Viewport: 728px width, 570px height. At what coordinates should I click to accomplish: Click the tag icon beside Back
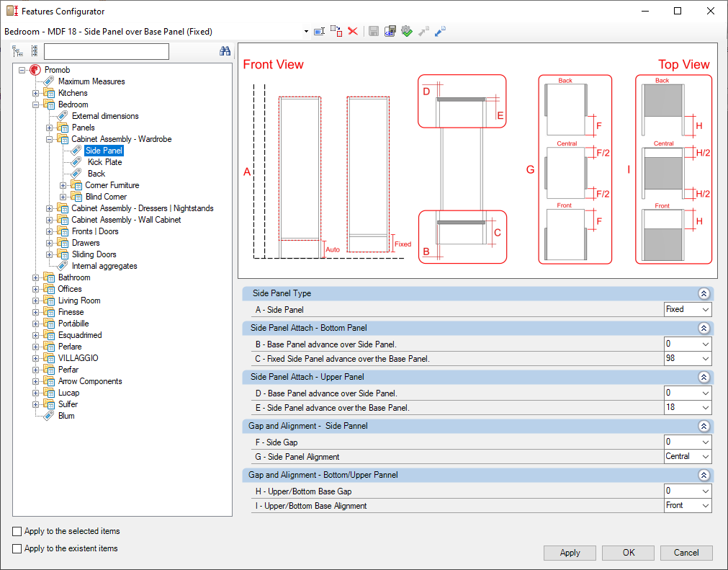[76, 174]
